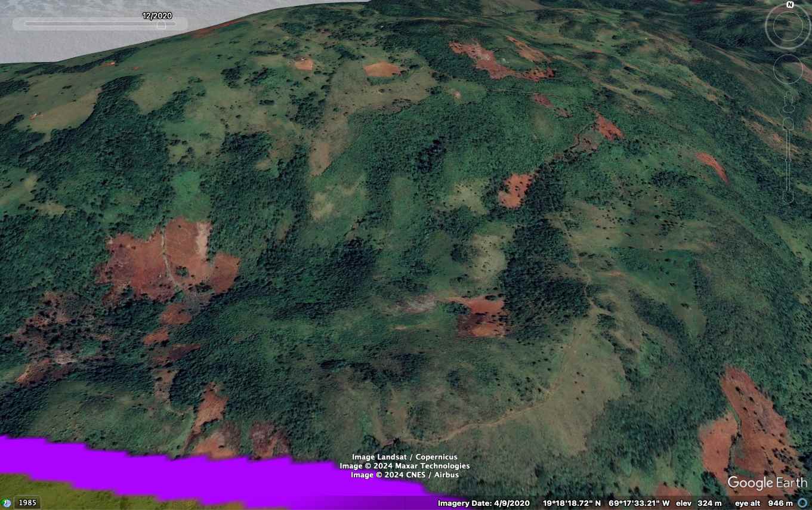Screen dimensions: 812x510
Task: Click the N north indicator on compass
Action: click(789, 5)
